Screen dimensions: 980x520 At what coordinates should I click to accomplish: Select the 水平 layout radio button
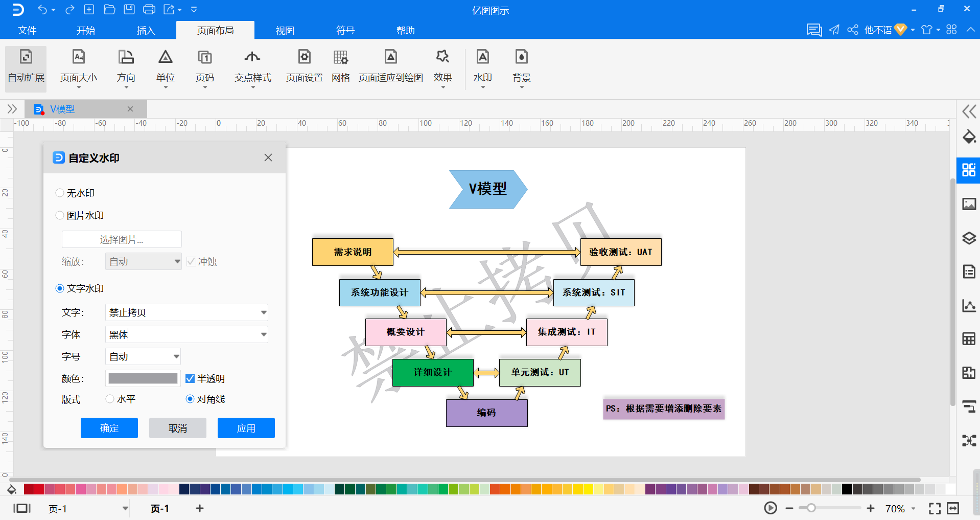(x=110, y=399)
